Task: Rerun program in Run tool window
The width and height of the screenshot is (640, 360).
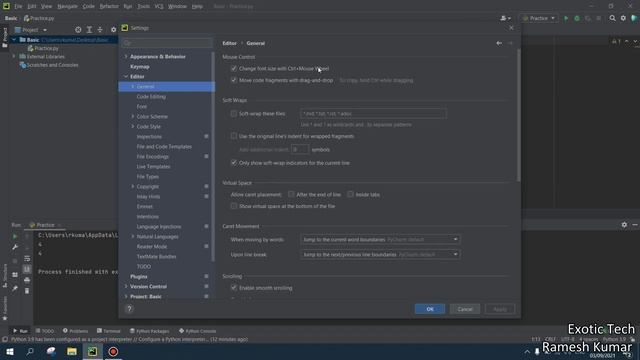Action: pos(15,236)
